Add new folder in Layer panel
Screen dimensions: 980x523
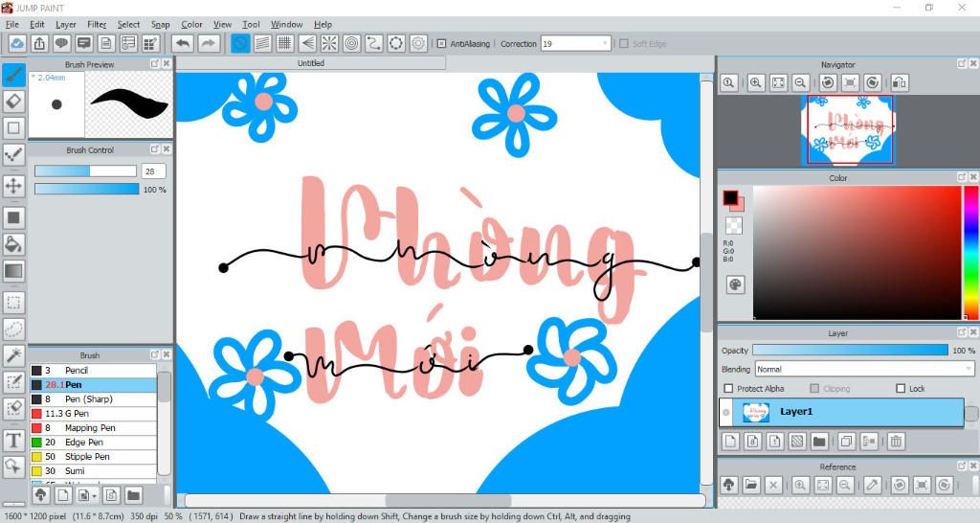pos(819,441)
